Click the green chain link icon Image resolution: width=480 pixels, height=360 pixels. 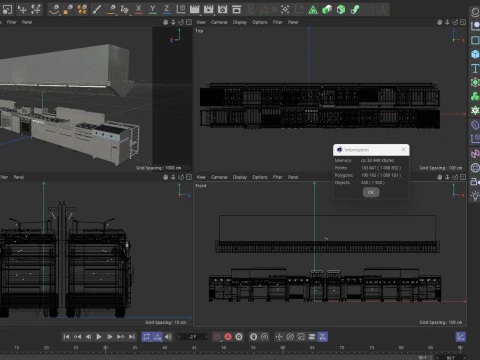pyautogui.click(x=355, y=9)
